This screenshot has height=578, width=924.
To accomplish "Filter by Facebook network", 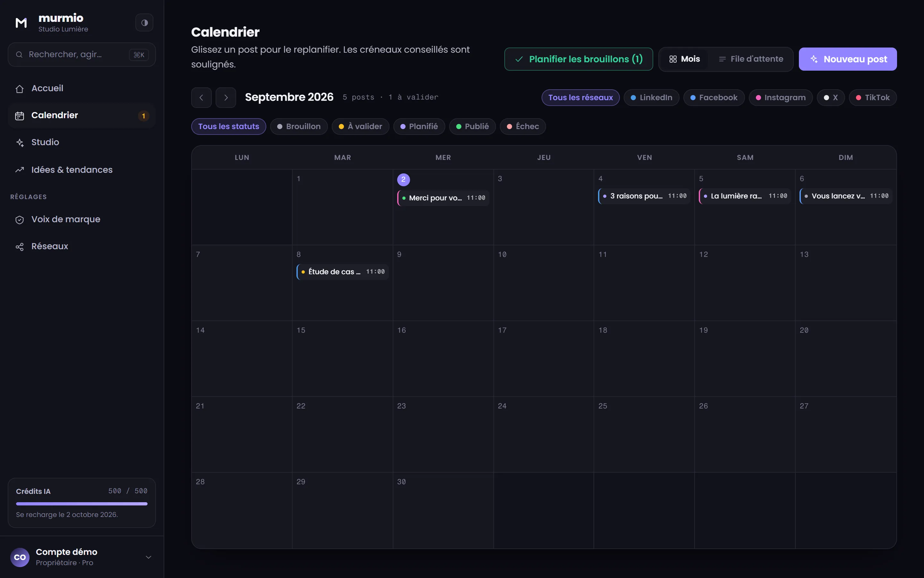I will pos(714,98).
